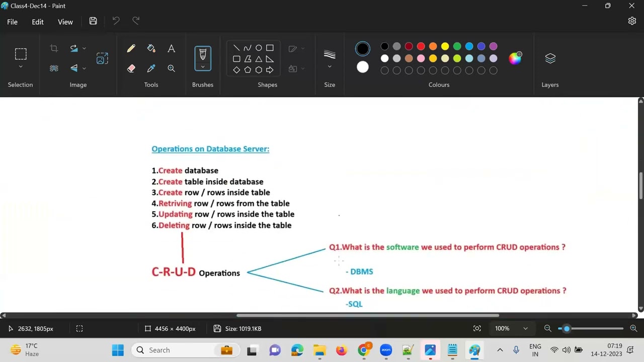Show hidden system tray icons chevron
Screen dimensions: 644x362
click(500, 350)
